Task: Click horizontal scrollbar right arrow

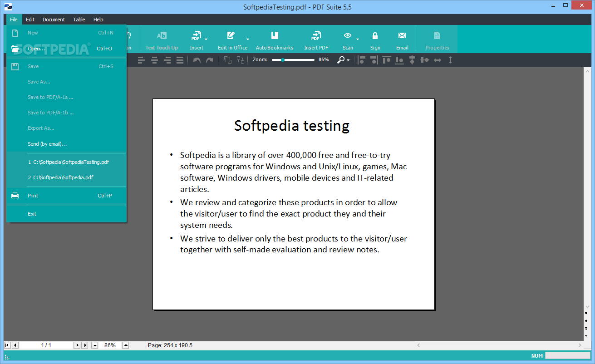Action: click(x=580, y=345)
